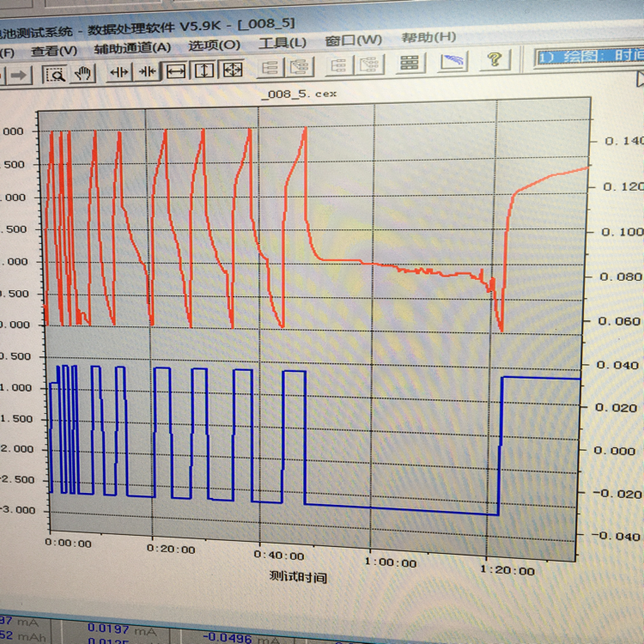Click the blue current curve long low segment
The height and width of the screenshot is (644, 644).
point(402,509)
